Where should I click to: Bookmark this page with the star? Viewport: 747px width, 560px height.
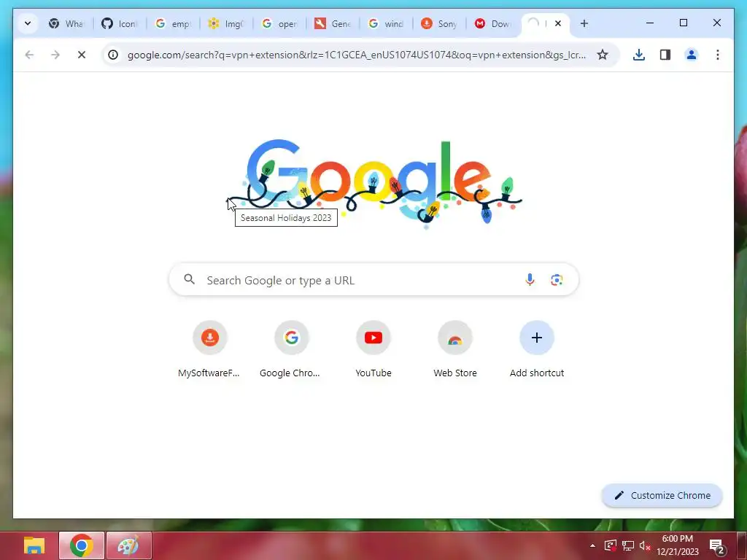602,55
